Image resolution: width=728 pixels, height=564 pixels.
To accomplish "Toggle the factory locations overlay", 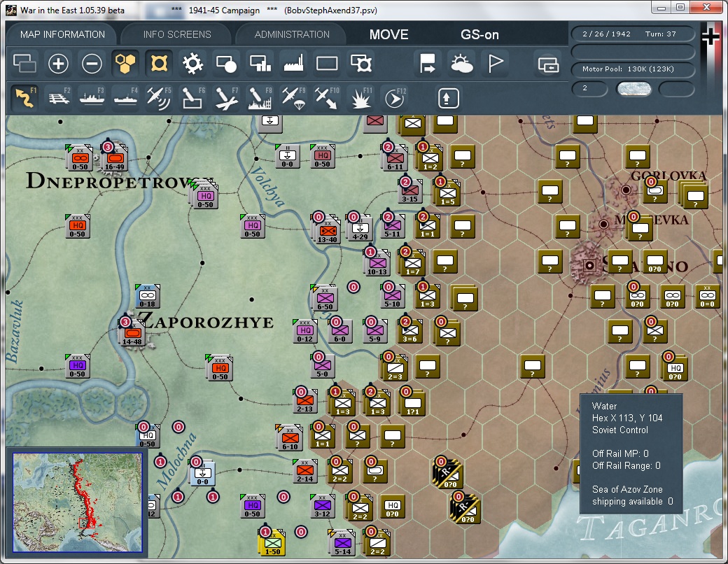I will coord(293,64).
